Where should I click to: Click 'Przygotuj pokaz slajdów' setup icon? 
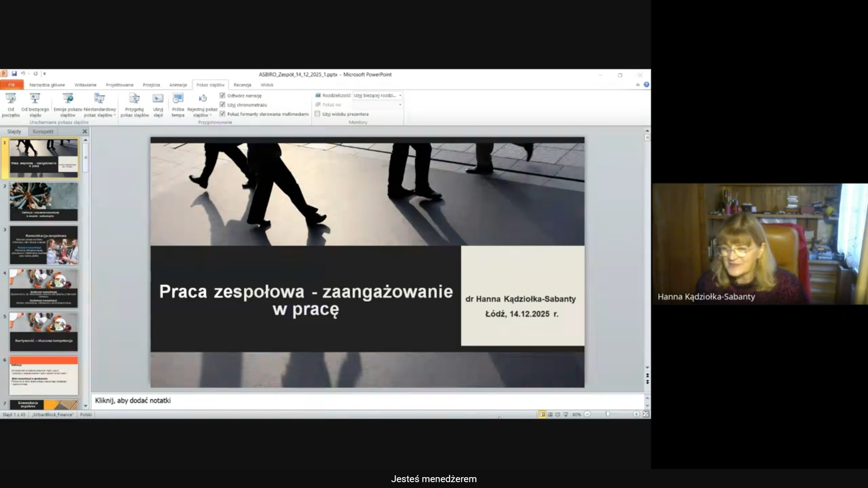click(x=134, y=99)
